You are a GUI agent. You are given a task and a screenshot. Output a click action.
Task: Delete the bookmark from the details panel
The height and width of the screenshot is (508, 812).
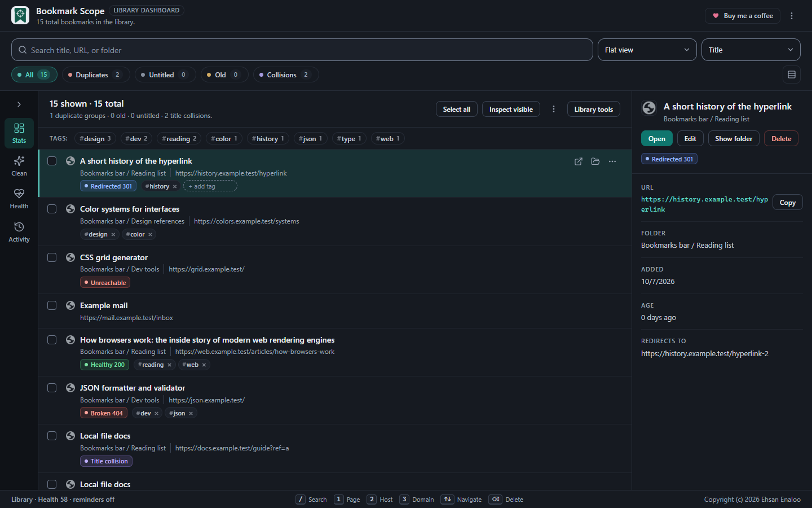click(782, 139)
